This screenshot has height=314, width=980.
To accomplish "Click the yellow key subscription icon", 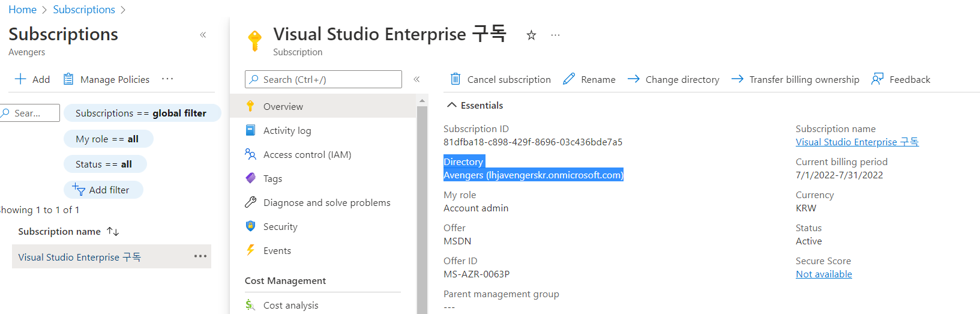I will tap(255, 41).
